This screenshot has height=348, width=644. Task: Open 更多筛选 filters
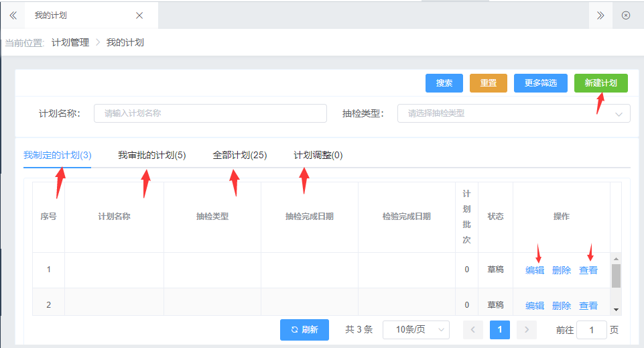pos(541,83)
